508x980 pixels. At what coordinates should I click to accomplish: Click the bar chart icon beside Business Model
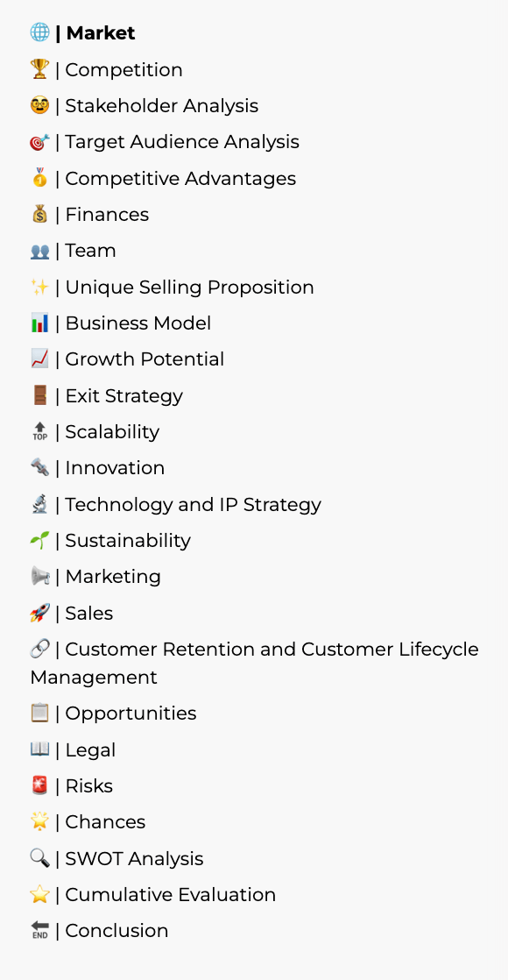40,323
